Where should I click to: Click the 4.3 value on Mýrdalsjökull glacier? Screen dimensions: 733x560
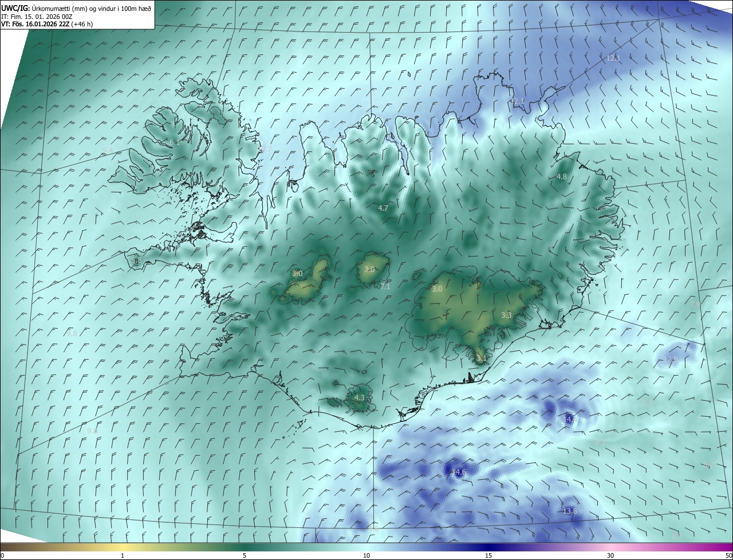pyautogui.click(x=359, y=397)
